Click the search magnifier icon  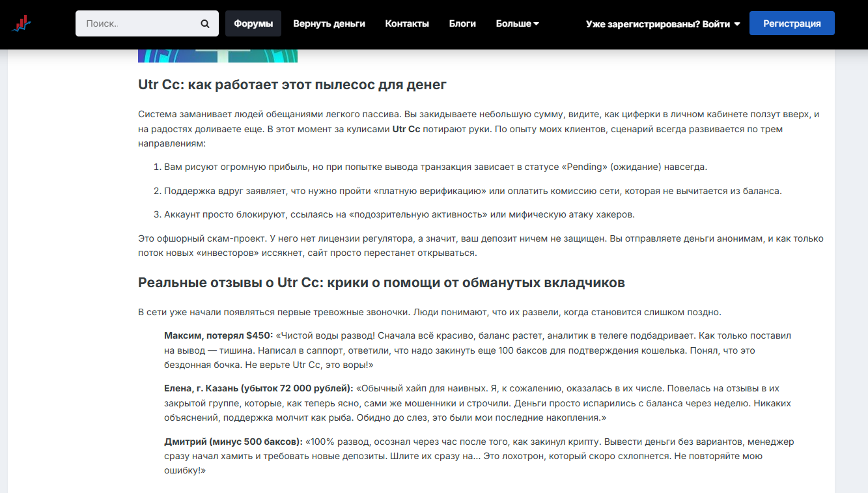[204, 23]
